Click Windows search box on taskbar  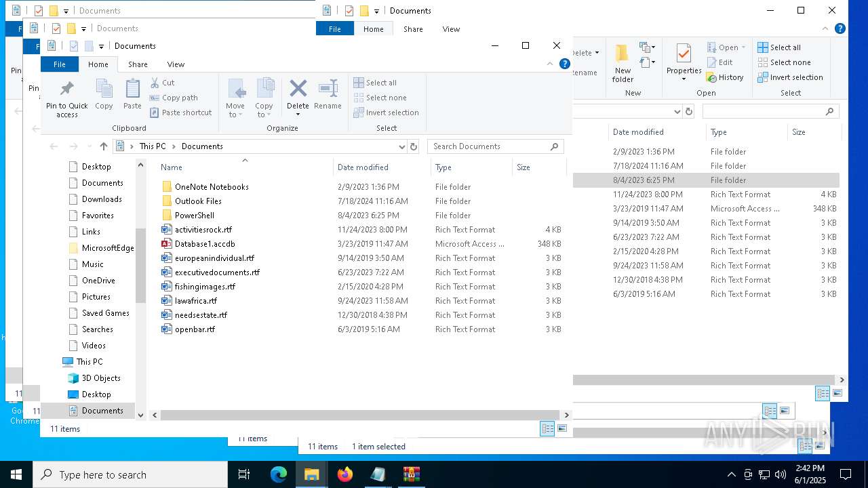tap(130, 474)
